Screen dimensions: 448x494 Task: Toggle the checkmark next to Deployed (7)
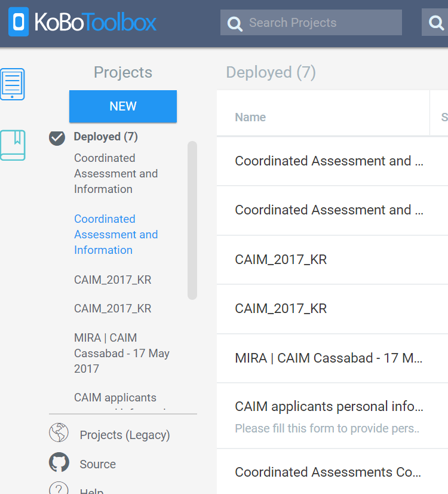tap(56, 138)
